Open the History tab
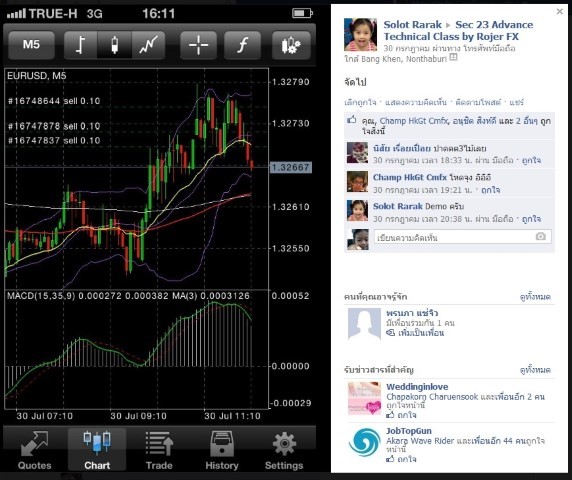Image resolution: width=572 pixels, height=480 pixels. pos(222,450)
